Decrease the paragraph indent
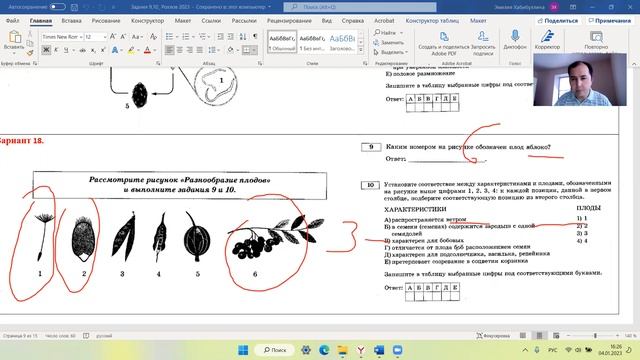This screenshot has width=640, height=360. 220,37
